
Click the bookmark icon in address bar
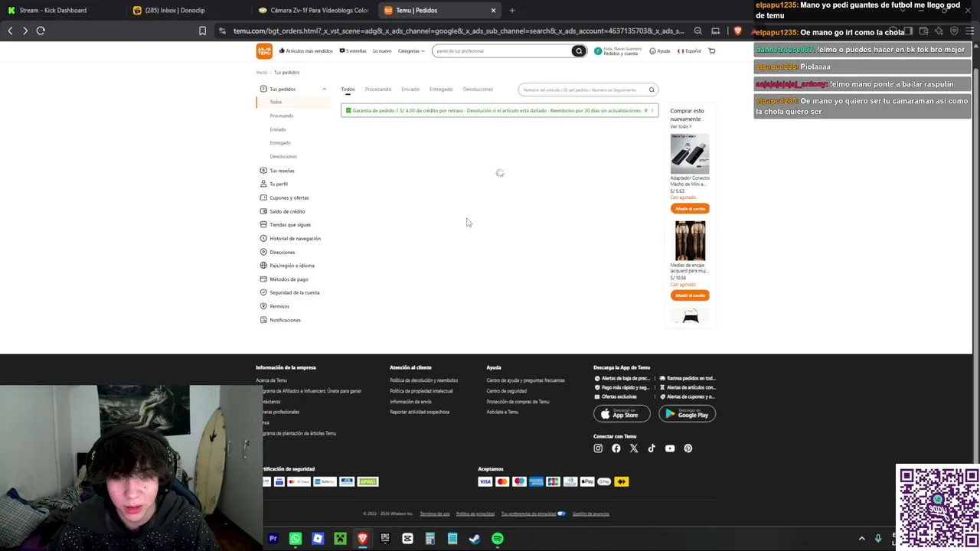(202, 31)
